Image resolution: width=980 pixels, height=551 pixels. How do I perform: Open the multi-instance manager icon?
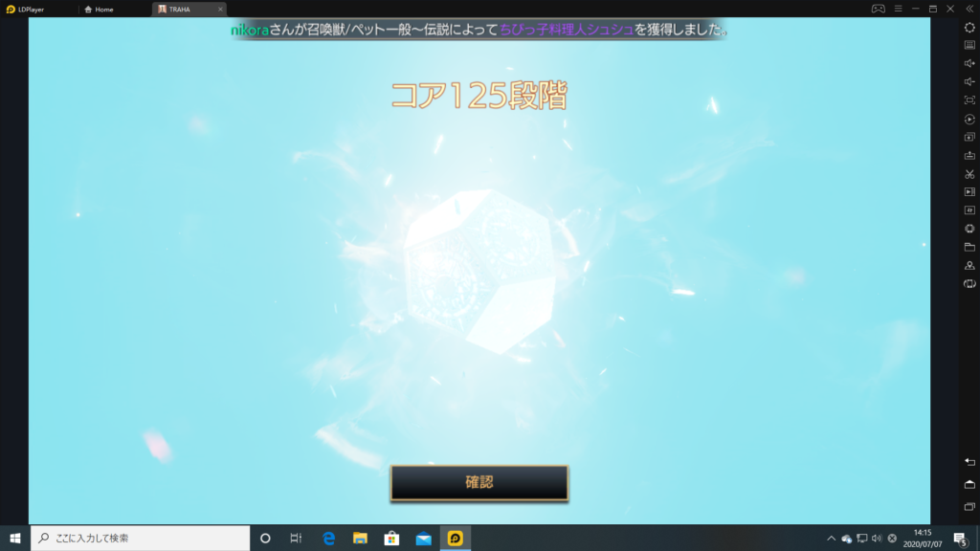(x=969, y=137)
